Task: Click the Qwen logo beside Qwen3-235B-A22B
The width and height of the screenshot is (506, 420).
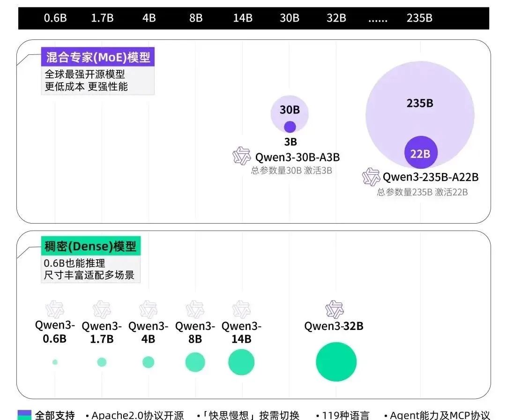Action: coord(371,177)
